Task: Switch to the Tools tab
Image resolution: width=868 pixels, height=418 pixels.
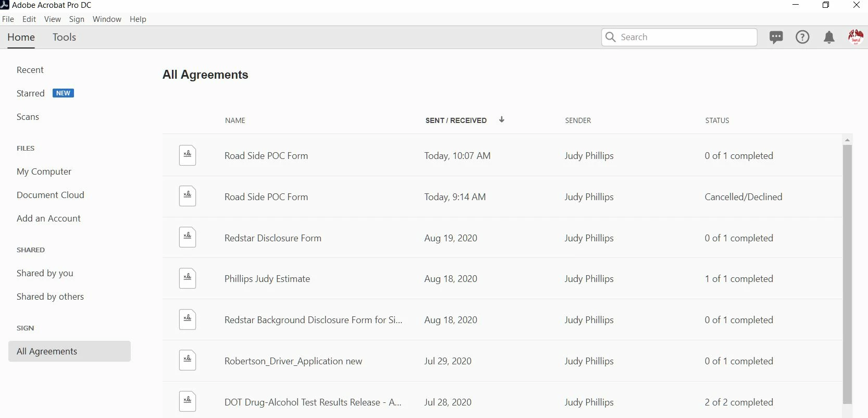Action: 64,37
